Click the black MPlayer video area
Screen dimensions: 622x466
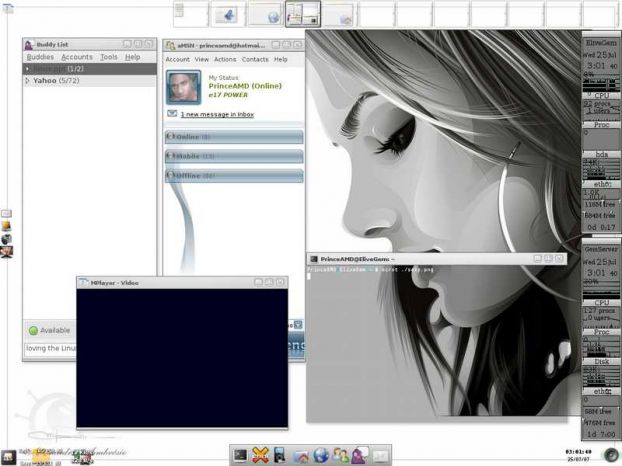point(182,358)
